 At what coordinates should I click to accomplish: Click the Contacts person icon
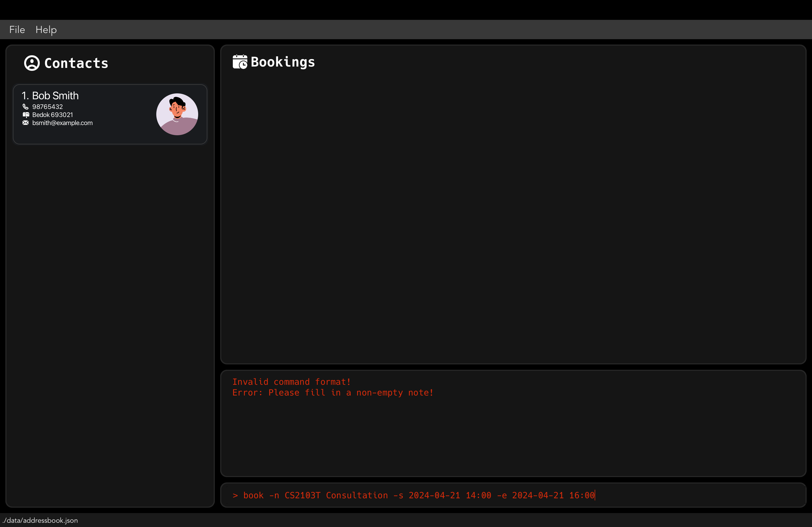point(32,63)
